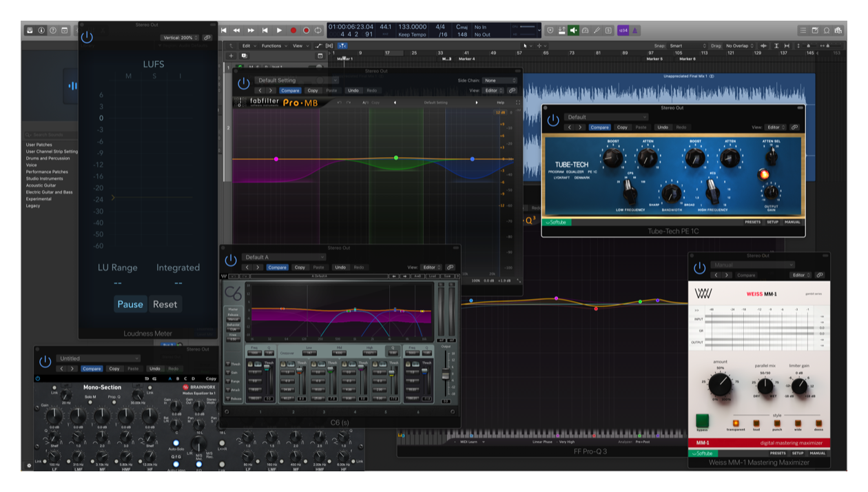Open the Vertical 200% dropdown in Loudness Meter
The image size is (868, 492).
[179, 37]
